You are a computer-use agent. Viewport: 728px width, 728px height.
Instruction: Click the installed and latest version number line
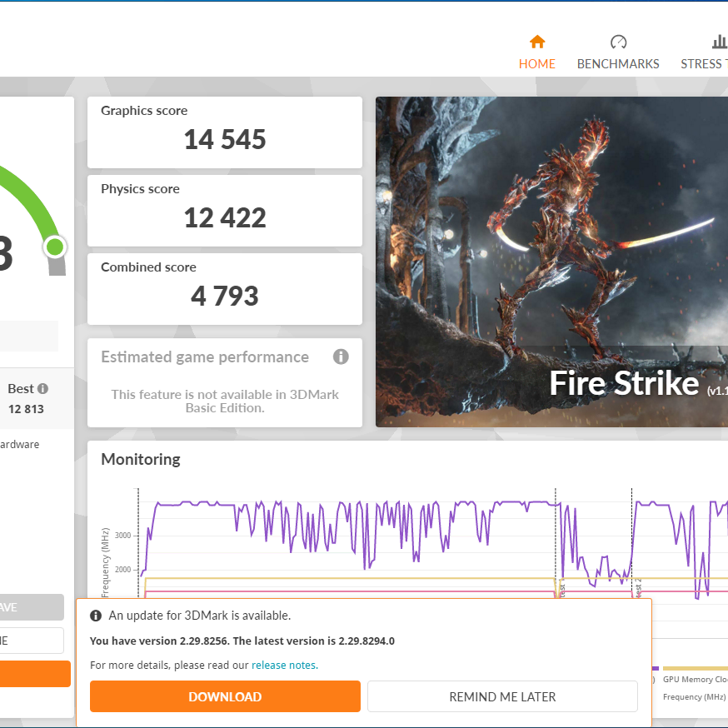tap(242, 641)
